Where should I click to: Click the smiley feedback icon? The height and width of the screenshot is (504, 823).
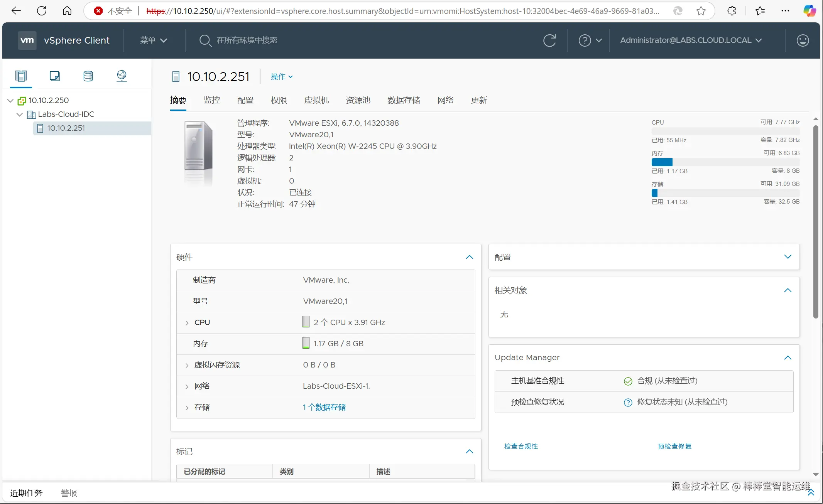coord(803,40)
